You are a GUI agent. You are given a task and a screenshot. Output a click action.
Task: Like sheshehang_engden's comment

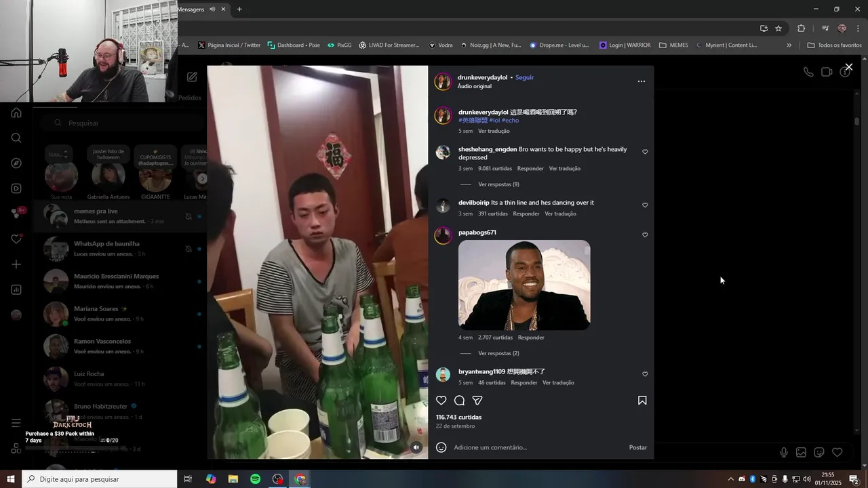pyautogui.click(x=645, y=152)
